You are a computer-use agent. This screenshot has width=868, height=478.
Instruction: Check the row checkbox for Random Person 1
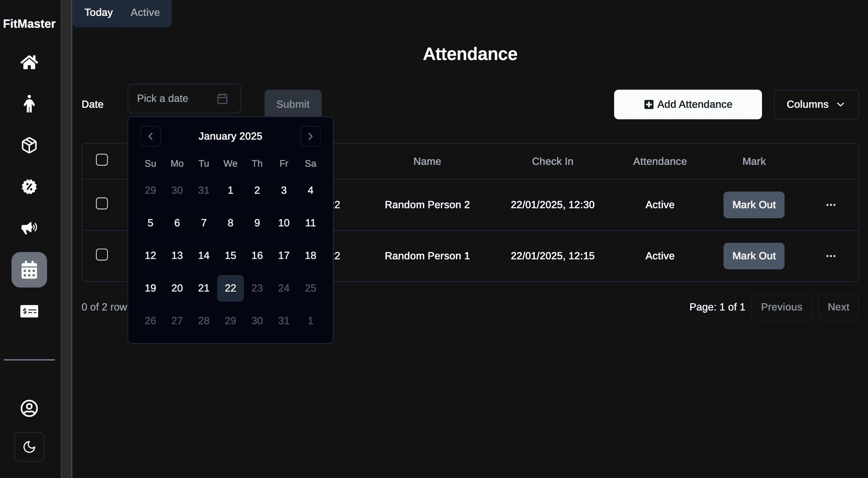[102, 255]
